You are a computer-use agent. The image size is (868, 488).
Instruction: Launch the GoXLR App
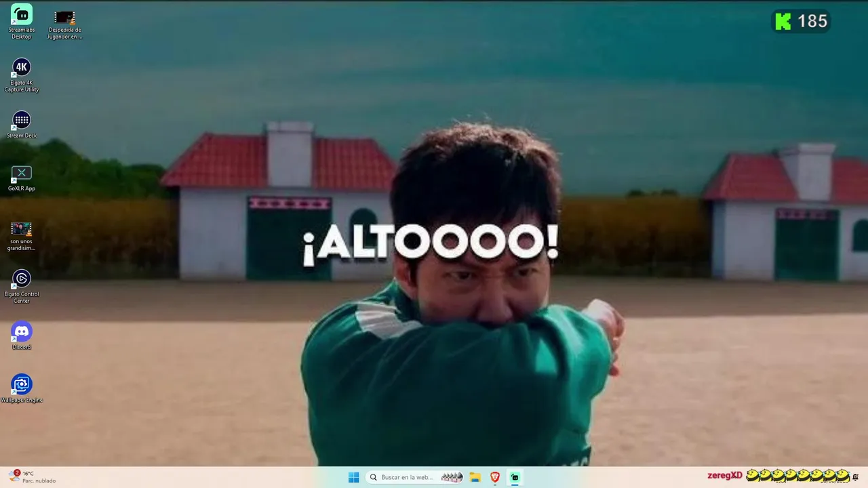(x=22, y=178)
